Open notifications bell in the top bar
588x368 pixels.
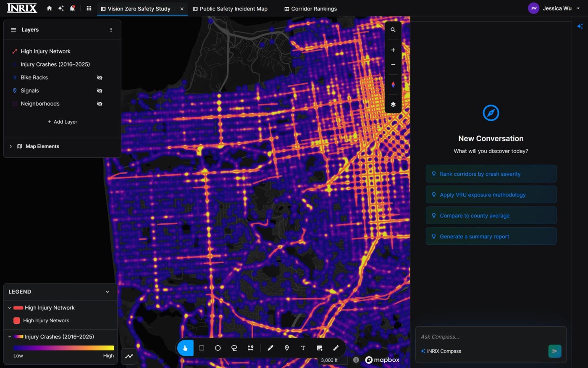coord(72,8)
